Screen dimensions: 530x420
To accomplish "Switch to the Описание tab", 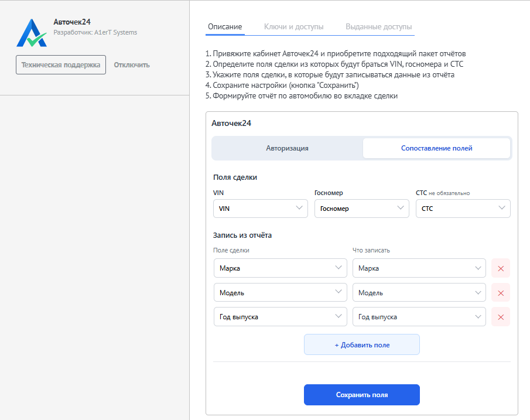I will point(225,27).
